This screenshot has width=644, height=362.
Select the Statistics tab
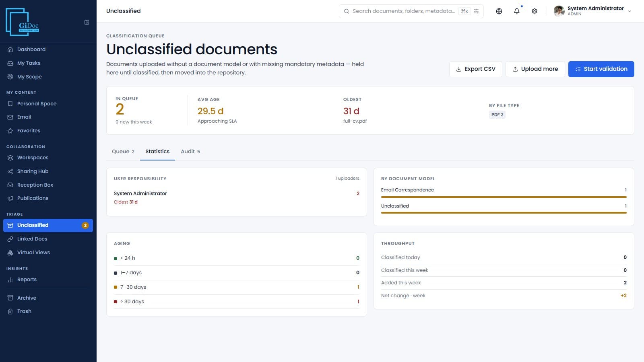pyautogui.click(x=157, y=152)
